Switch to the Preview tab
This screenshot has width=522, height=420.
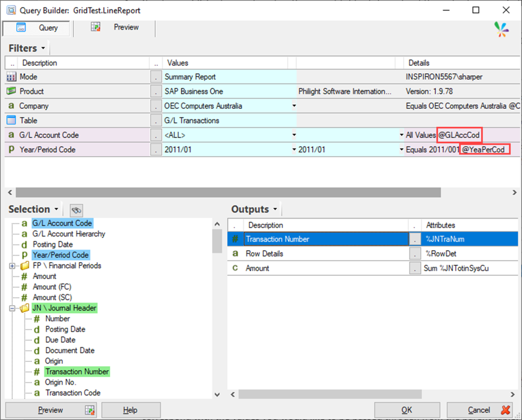[x=115, y=28]
